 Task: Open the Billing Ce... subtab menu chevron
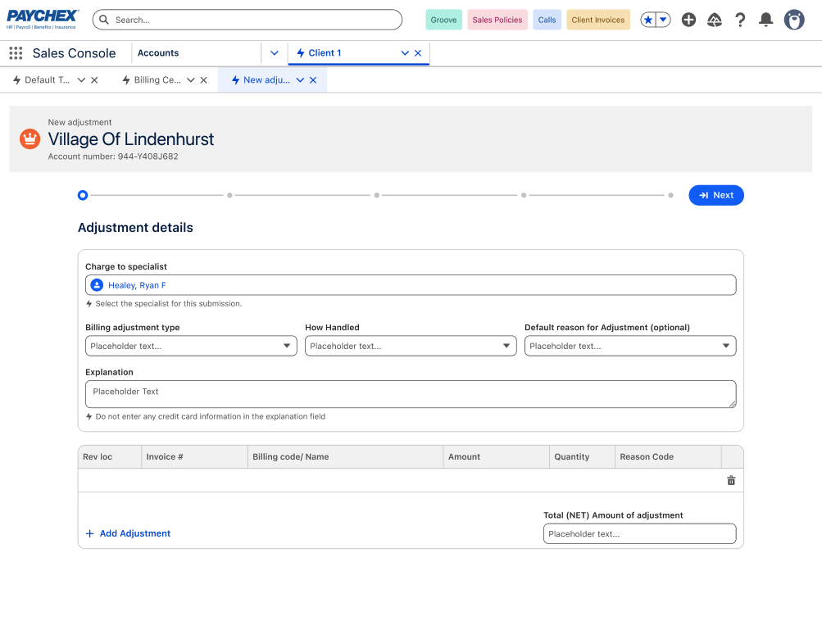pyautogui.click(x=191, y=80)
